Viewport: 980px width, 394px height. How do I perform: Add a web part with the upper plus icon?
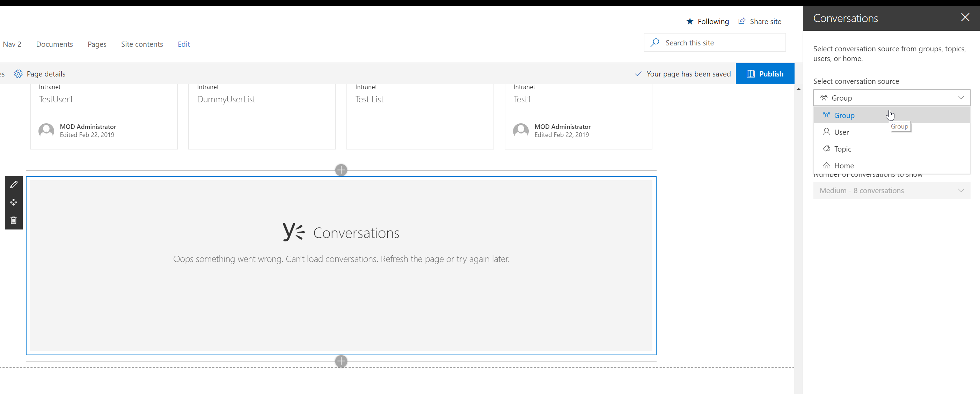point(341,170)
